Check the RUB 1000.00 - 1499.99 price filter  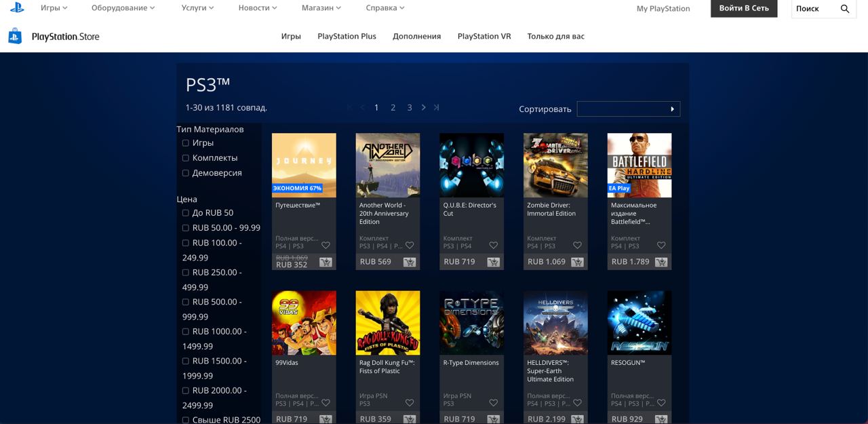point(186,332)
